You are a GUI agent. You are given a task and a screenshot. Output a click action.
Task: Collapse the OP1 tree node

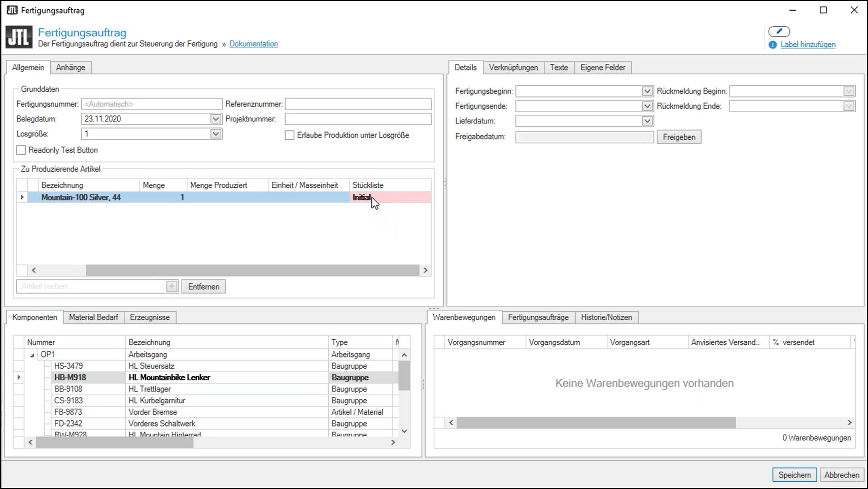[x=31, y=354]
